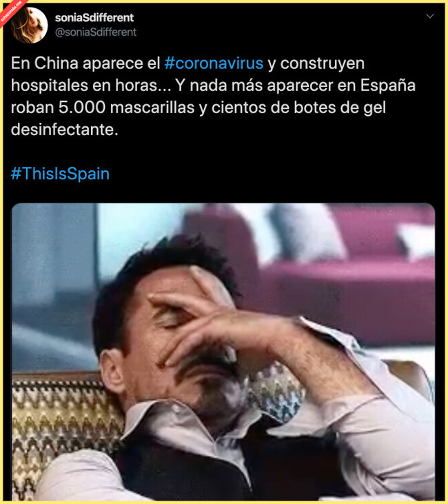Click the phrase 'botes de gel'
The image size is (448, 504).
point(340,108)
